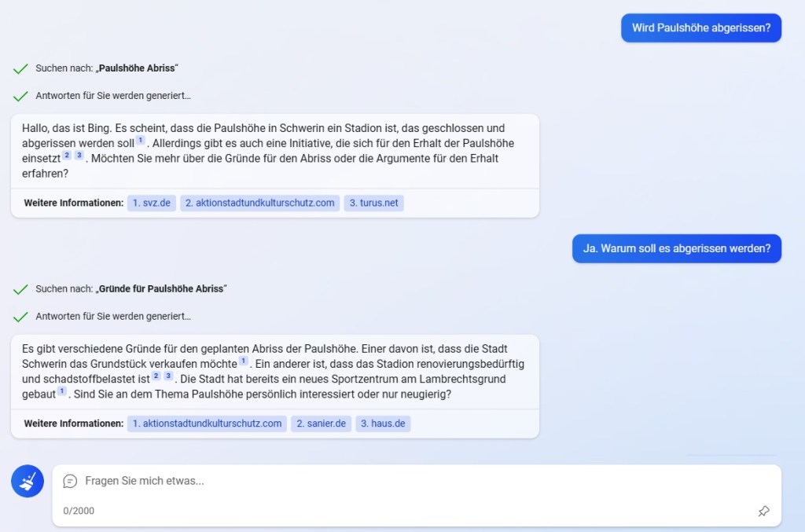
Task: Open the '2. sanier.de' source link
Action: tap(320, 424)
